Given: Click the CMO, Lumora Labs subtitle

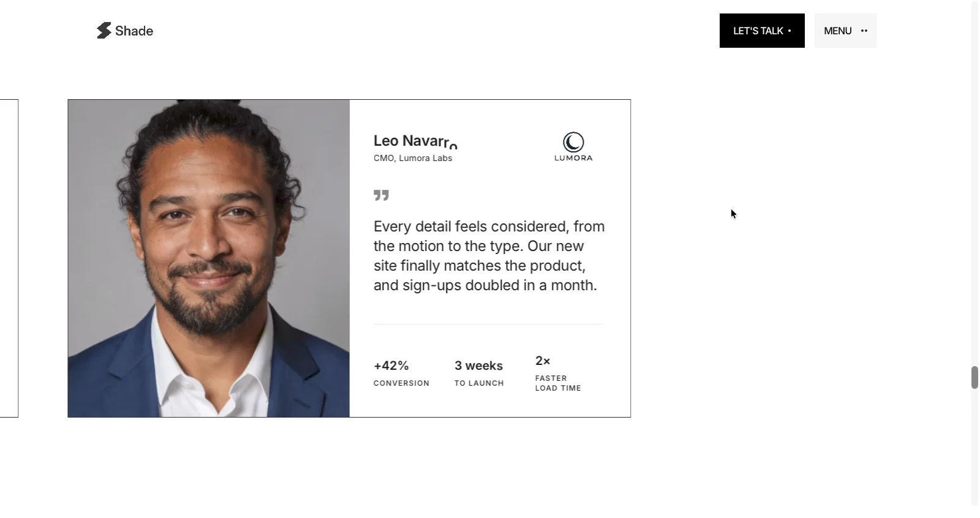Looking at the screenshot, I should point(413,158).
